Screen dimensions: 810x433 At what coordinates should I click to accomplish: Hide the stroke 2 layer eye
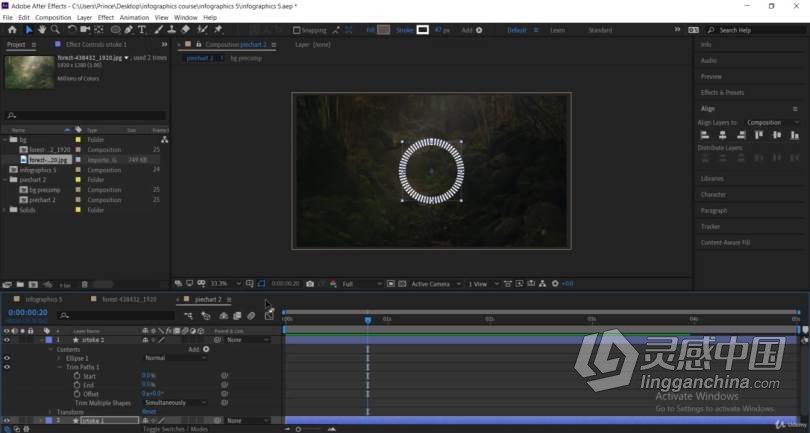[x=7, y=340]
